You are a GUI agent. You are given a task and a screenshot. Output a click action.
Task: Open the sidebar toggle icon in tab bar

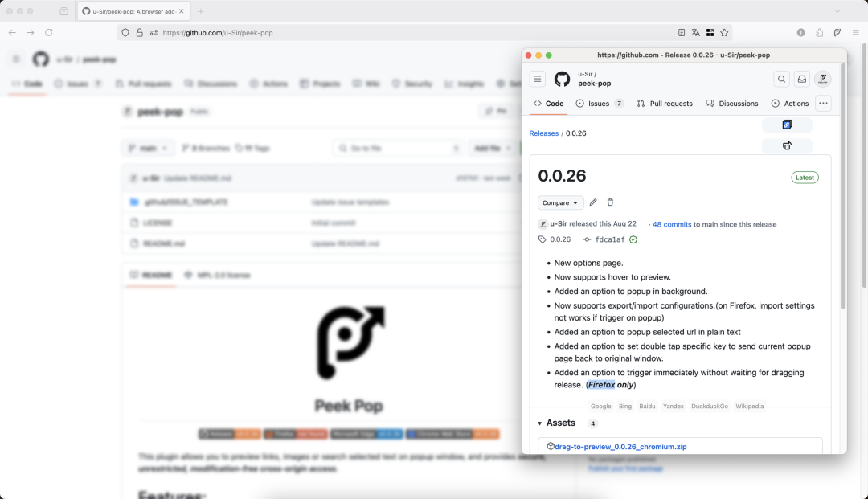click(x=63, y=11)
